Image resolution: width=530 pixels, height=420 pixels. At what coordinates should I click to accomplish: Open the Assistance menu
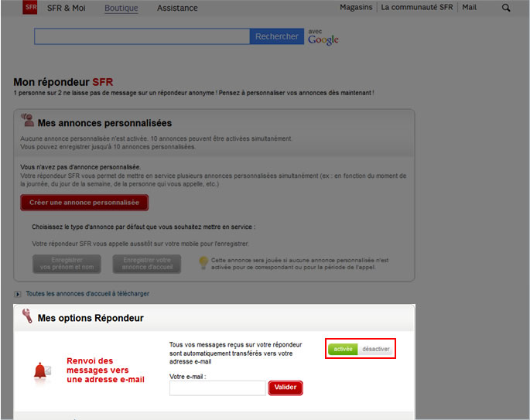[177, 8]
